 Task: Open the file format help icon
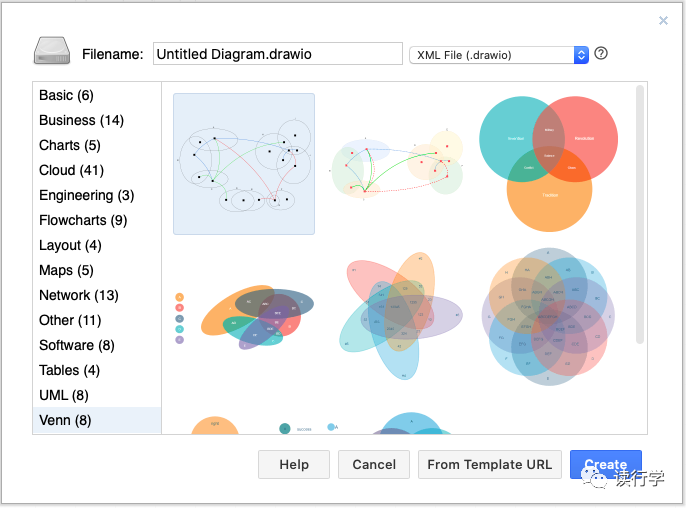point(601,53)
